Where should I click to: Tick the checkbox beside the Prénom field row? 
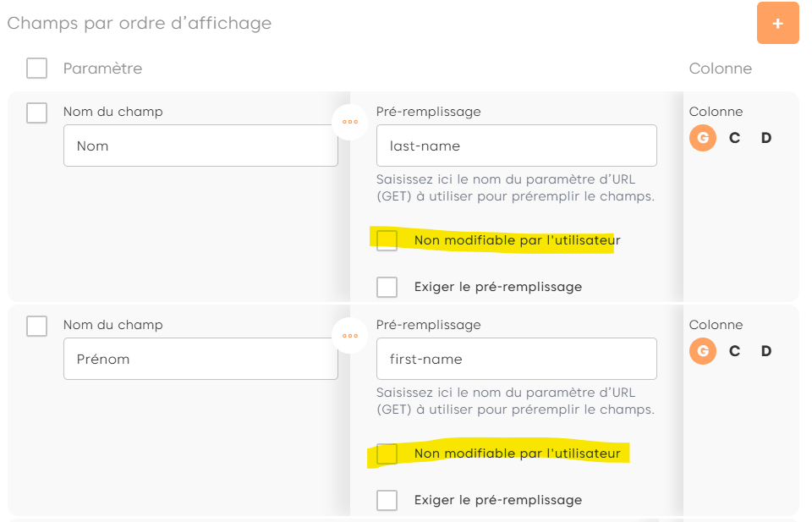pos(36,326)
